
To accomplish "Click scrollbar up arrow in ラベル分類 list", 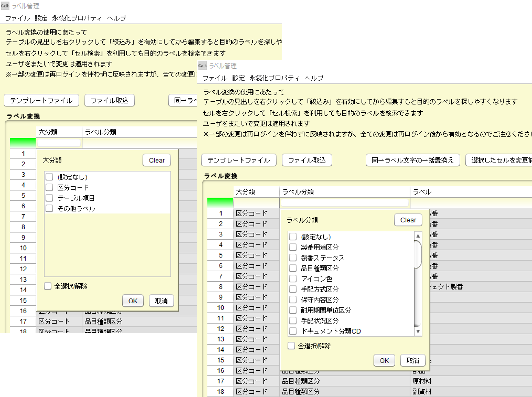I will pyautogui.click(x=418, y=236).
